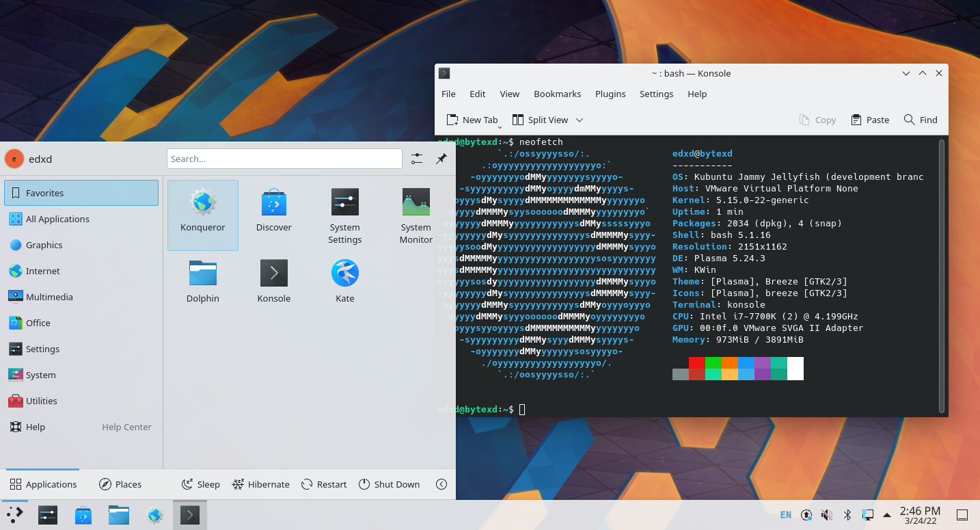Click the show desktop icon in the panel corner
The image size is (980, 530).
pyautogui.click(x=962, y=515)
